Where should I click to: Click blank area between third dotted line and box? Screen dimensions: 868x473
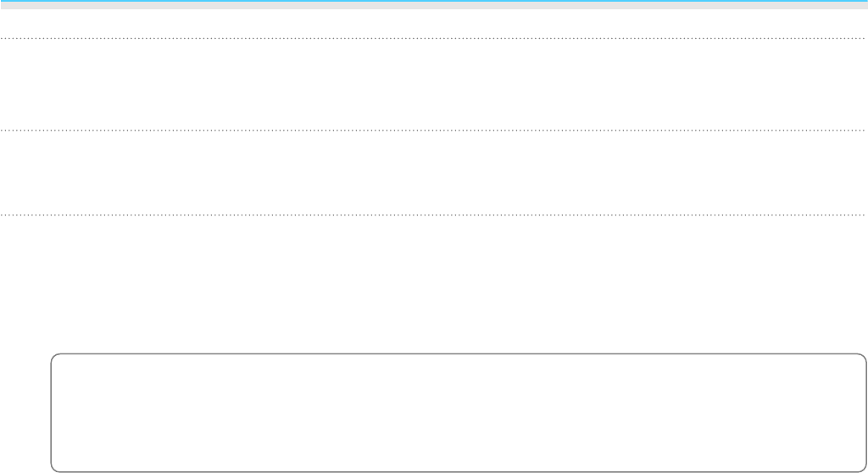pos(432,284)
